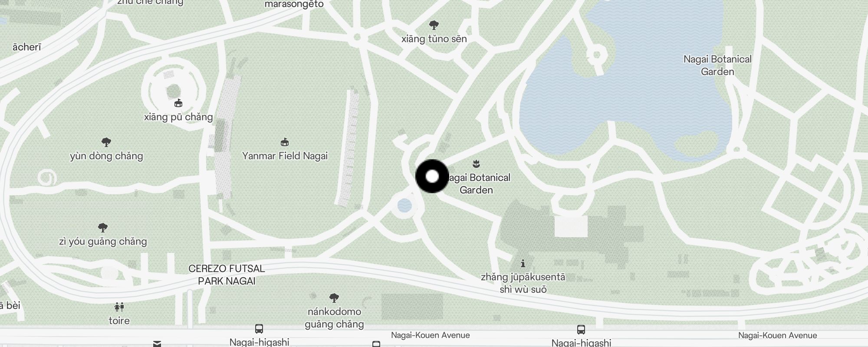Click the xiāng pū chǎng sumo ring icon
868x347 pixels.
178,103
